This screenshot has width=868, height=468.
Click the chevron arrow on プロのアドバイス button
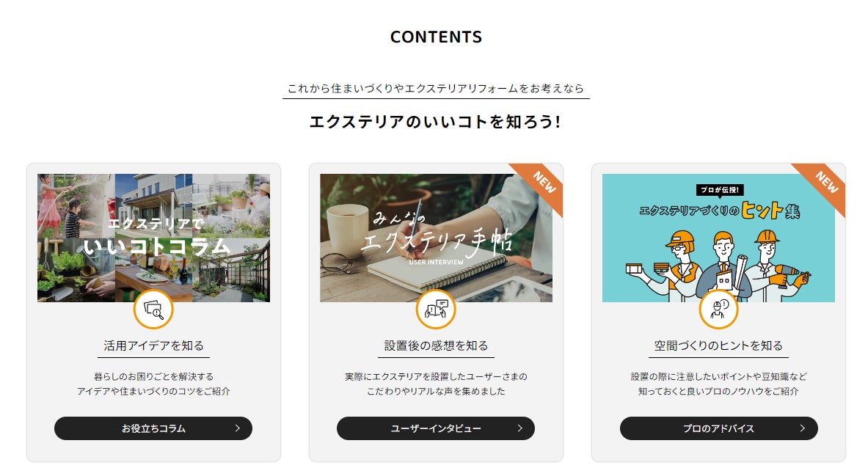803,428
